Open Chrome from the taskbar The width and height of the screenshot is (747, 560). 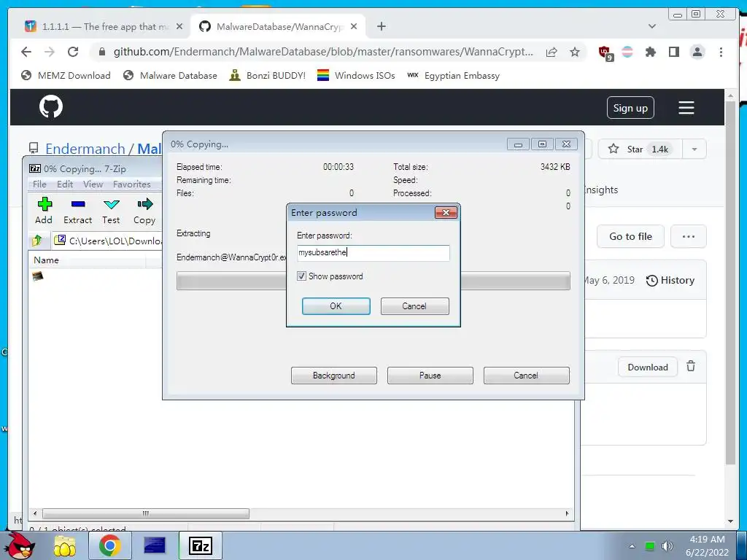109,545
